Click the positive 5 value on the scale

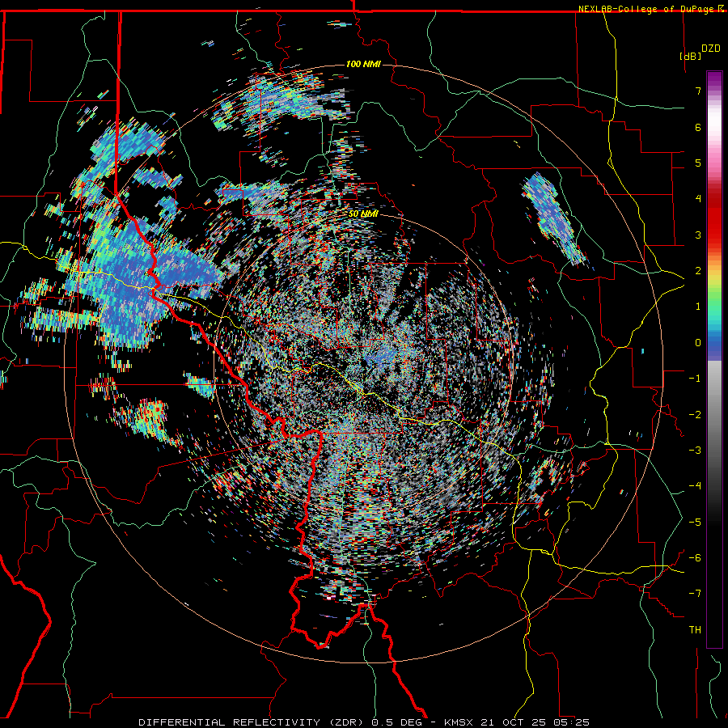coord(698,163)
